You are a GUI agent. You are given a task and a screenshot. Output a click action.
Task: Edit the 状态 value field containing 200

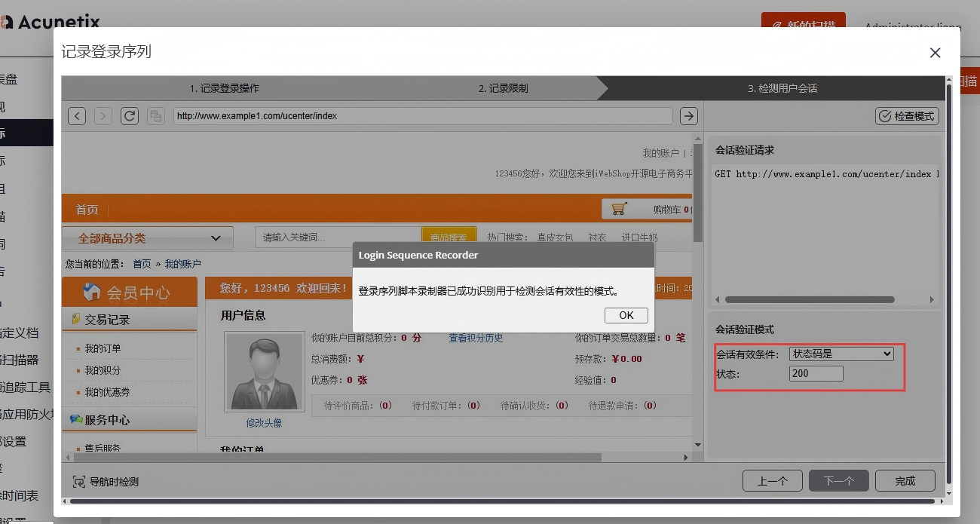pos(816,374)
